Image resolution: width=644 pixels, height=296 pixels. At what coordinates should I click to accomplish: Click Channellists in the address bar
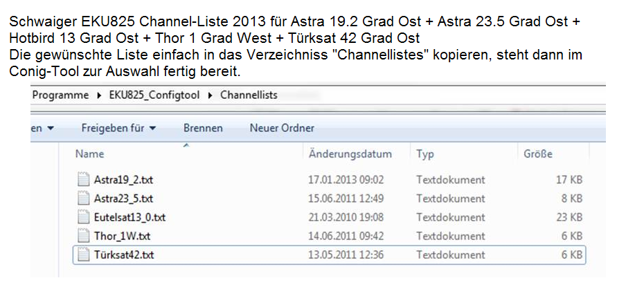click(249, 95)
